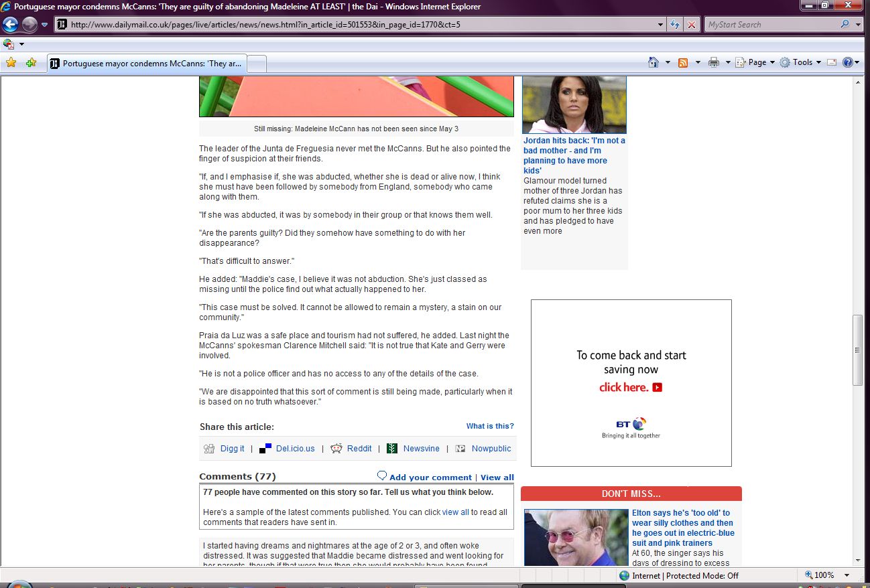Open the Help question mark icon
870x588 pixels.
pyautogui.click(x=847, y=62)
